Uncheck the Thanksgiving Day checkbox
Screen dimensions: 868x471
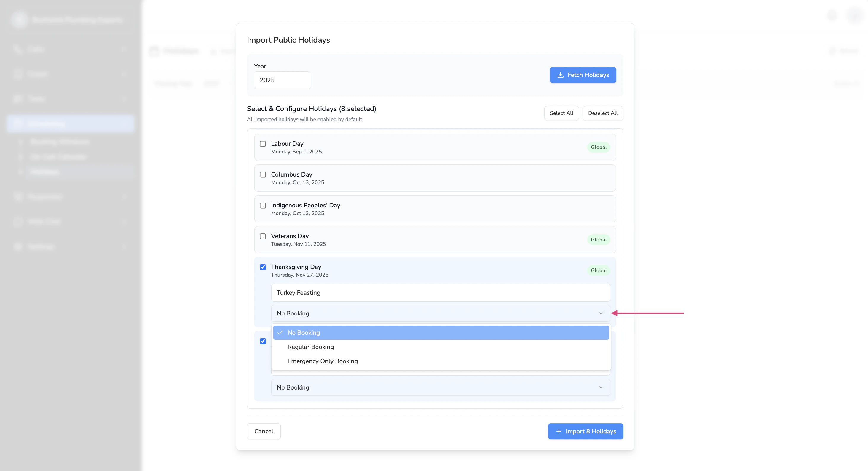pos(263,267)
